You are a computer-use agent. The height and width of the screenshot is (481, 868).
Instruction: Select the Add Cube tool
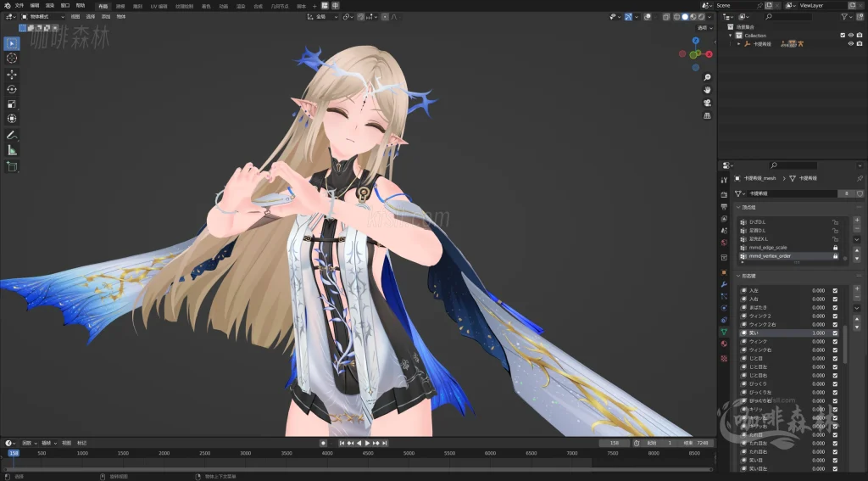[x=12, y=166]
